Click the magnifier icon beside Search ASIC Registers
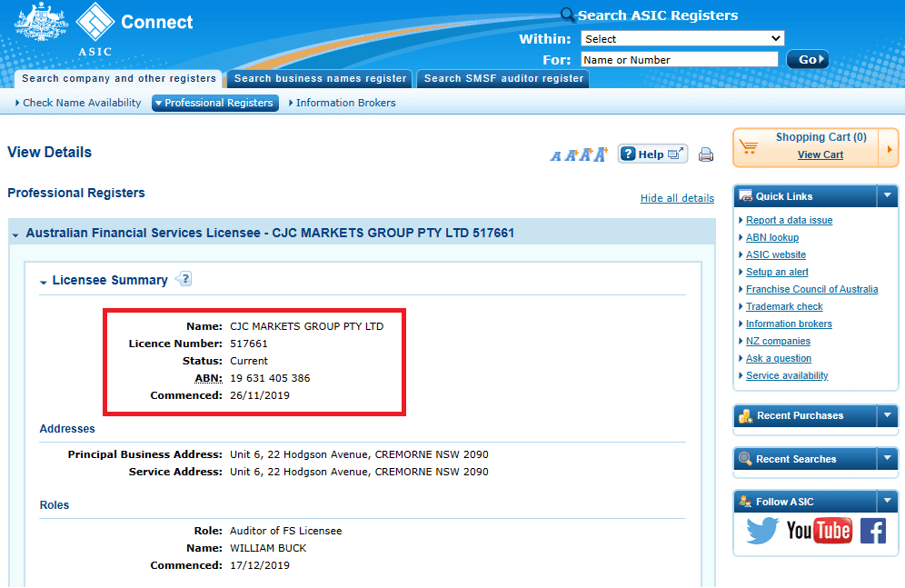Screen dimensions: 905x588 point(568,15)
